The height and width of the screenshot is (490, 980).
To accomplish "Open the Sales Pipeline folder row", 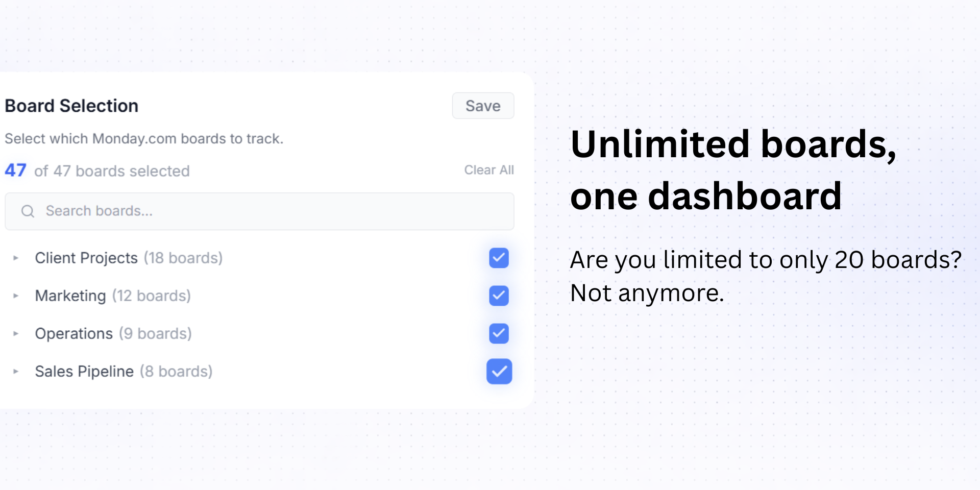I will coord(84,372).
